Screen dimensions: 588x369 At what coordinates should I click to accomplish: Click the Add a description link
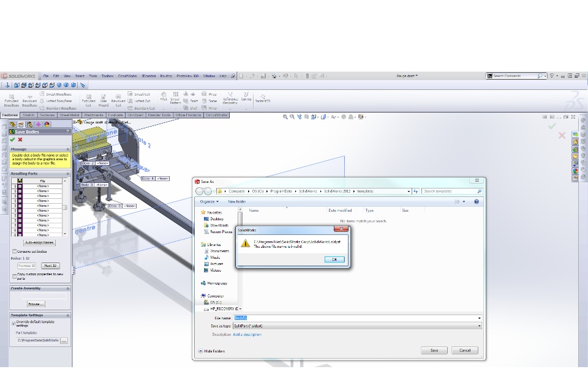click(x=247, y=335)
